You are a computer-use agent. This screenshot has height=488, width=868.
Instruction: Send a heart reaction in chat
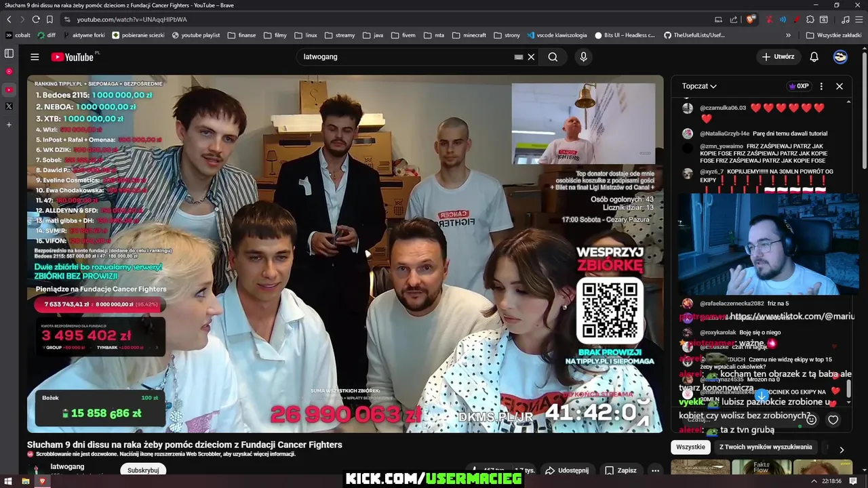[x=833, y=420]
